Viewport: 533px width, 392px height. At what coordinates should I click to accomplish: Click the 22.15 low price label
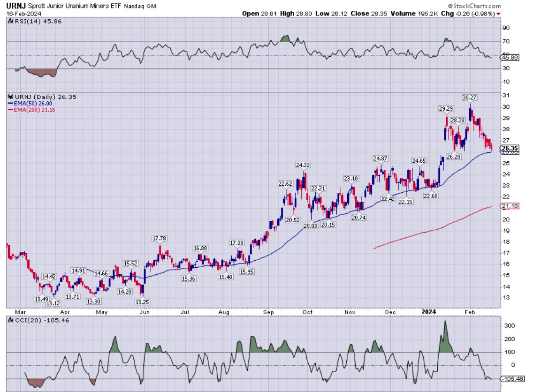pos(405,202)
